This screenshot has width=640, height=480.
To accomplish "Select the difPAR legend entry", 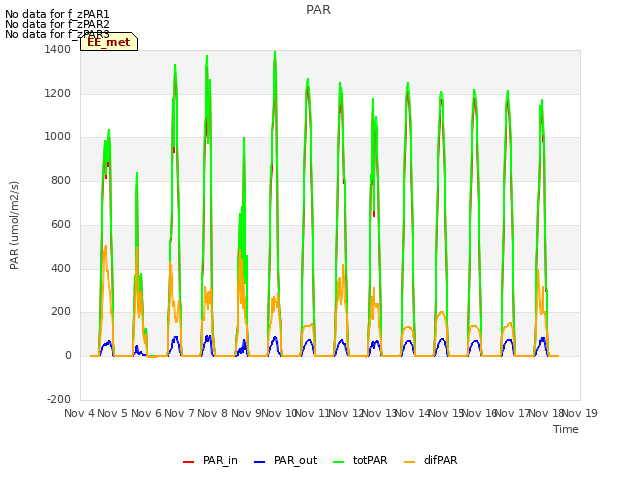I will 431,461.
